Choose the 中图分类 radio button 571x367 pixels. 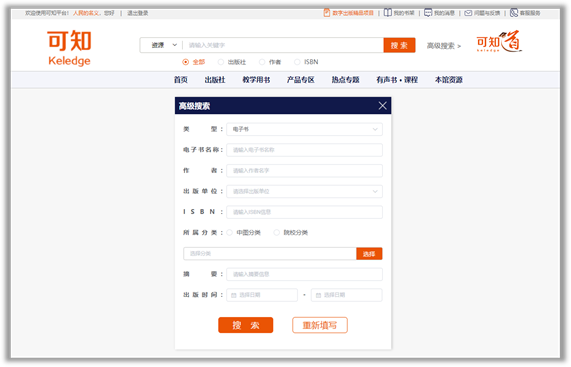229,233
